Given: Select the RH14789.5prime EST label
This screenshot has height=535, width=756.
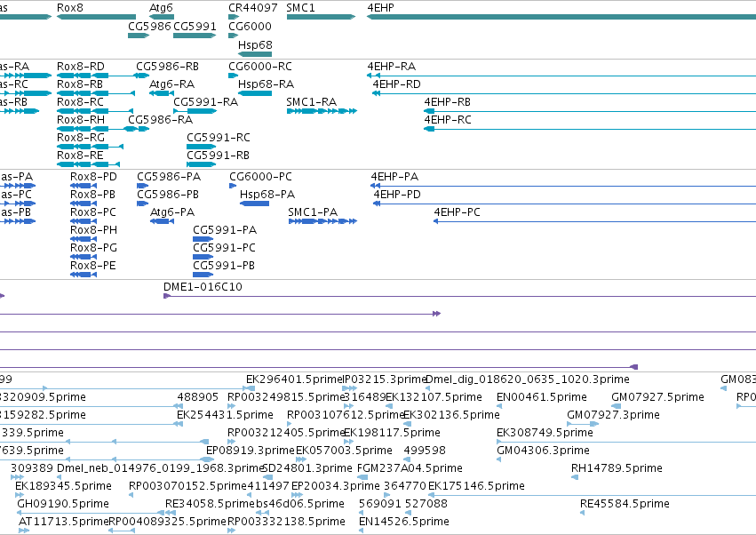Looking at the screenshot, I should click(617, 468).
